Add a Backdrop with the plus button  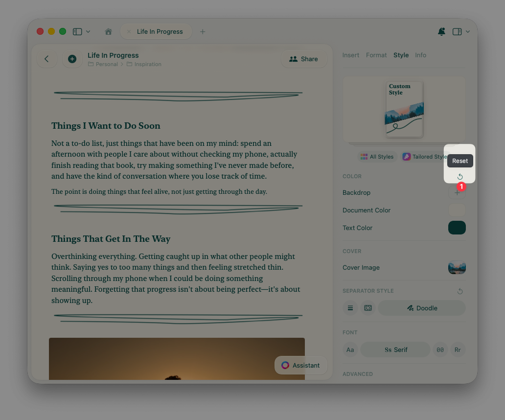point(457,192)
